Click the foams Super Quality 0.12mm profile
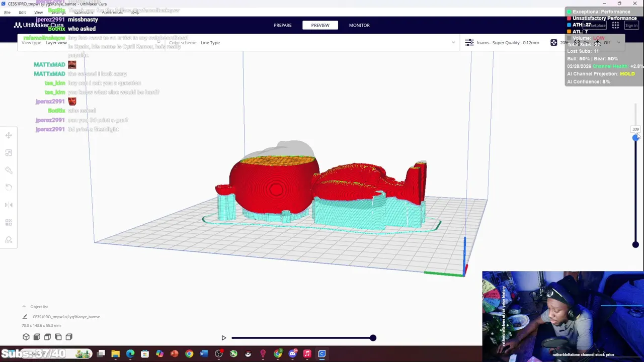 coord(508,43)
